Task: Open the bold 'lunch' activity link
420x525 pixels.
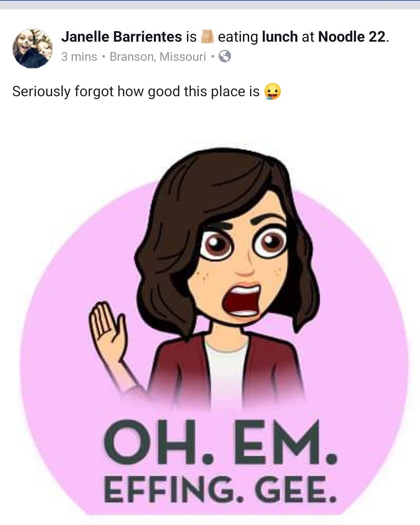Action: [x=280, y=37]
